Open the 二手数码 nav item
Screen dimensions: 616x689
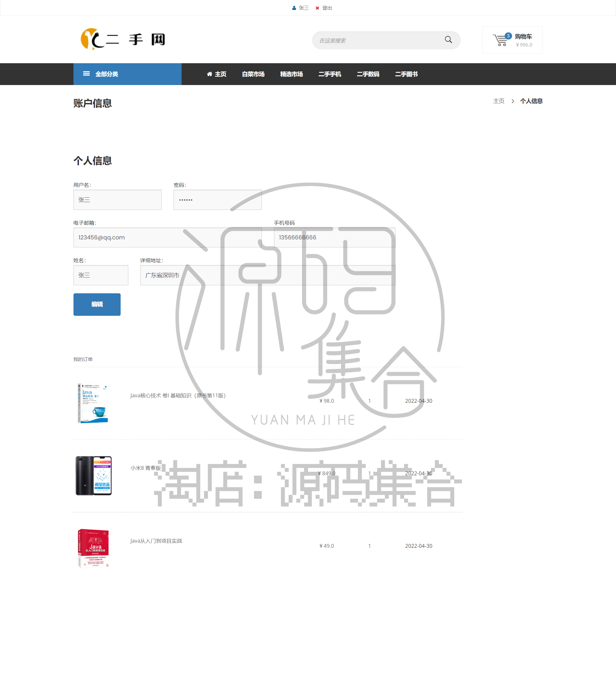pyautogui.click(x=368, y=74)
